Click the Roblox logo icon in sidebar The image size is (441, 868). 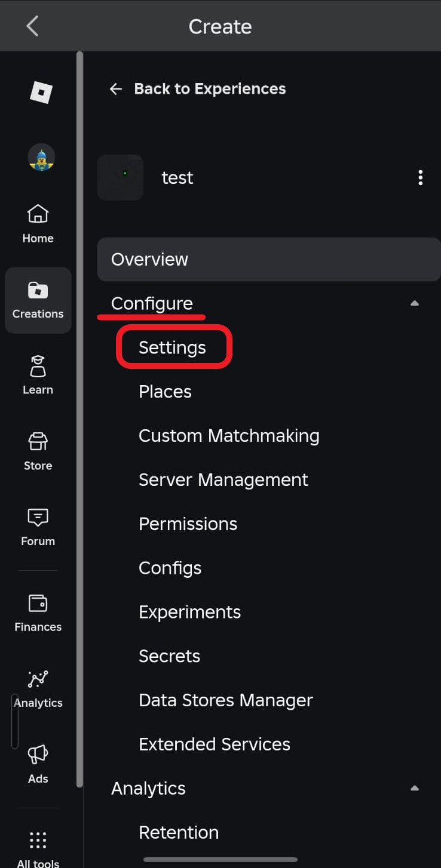tap(41, 93)
